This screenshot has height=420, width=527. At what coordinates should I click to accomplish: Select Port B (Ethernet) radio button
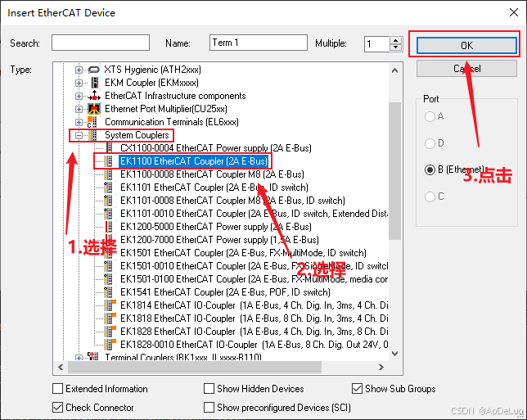click(x=430, y=169)
